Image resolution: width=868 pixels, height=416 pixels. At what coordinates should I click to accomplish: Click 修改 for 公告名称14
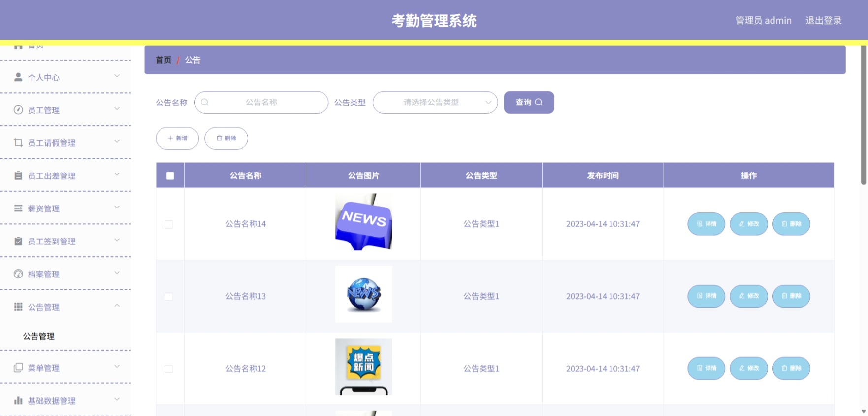748,224
